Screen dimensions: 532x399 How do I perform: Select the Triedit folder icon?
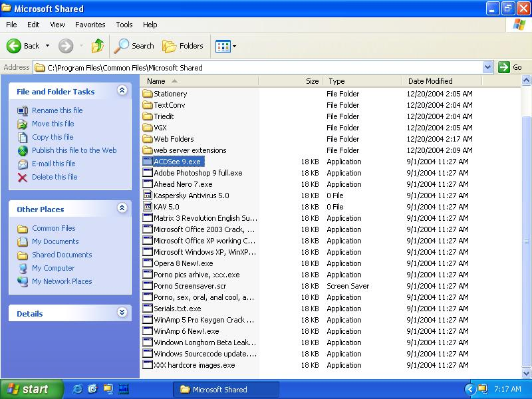(147, 116)
